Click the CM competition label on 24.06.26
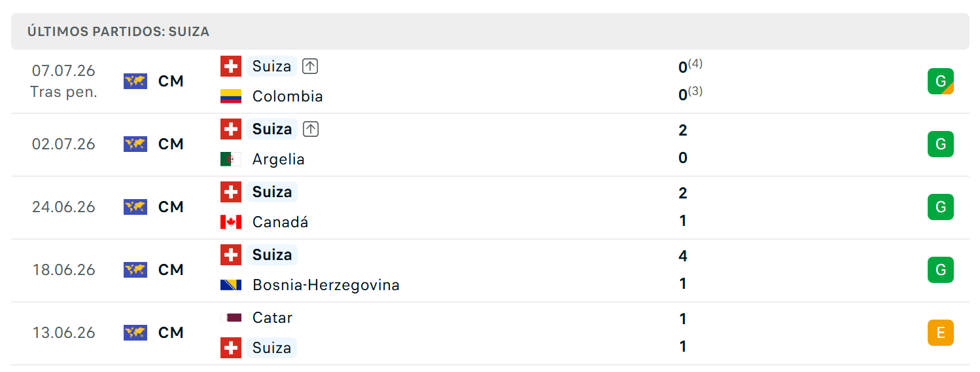 (x=171, y=207)
